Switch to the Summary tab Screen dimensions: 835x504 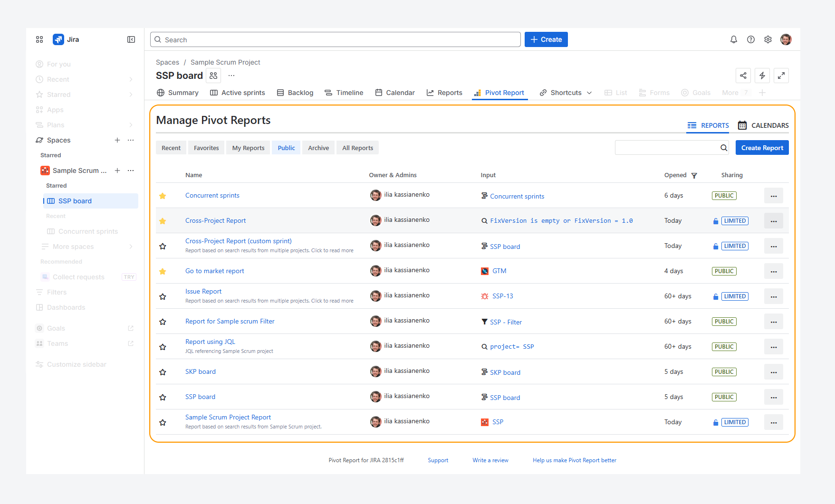[178, 93]
